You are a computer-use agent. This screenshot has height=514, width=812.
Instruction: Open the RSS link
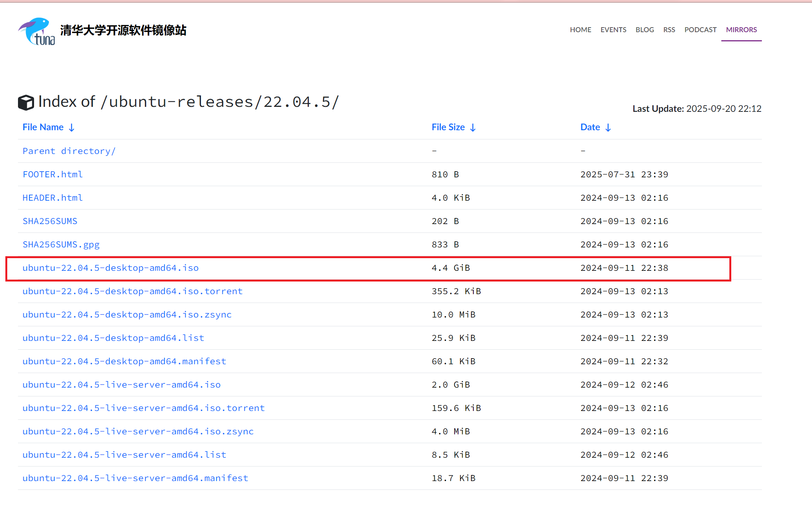pos(669,29)
